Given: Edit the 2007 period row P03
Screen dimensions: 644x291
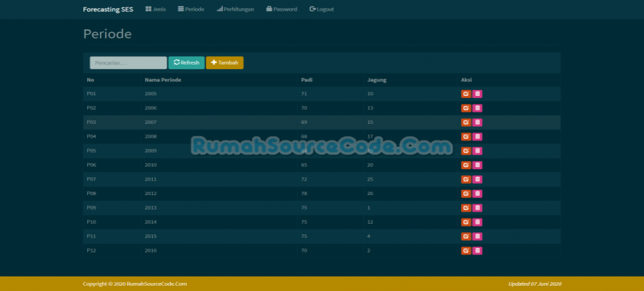Looking at the screenshot, I should pyautogui.click(x=466, y=123).
